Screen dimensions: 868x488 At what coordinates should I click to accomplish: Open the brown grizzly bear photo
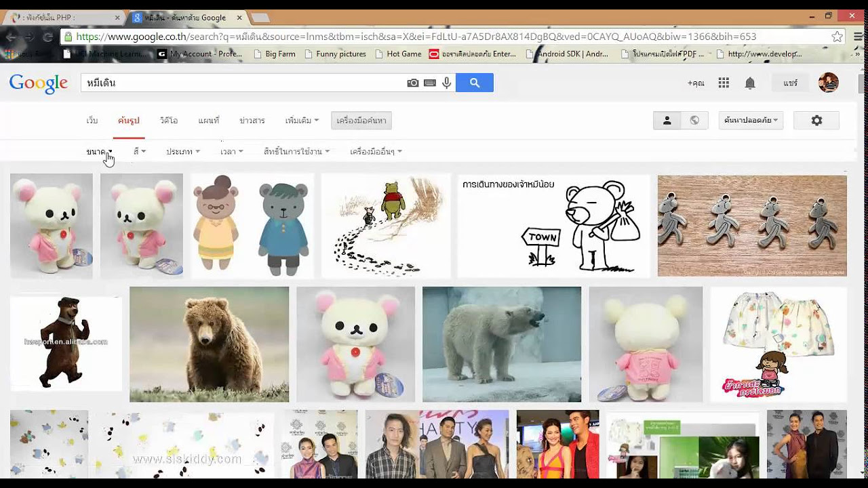tap(209, 344)
